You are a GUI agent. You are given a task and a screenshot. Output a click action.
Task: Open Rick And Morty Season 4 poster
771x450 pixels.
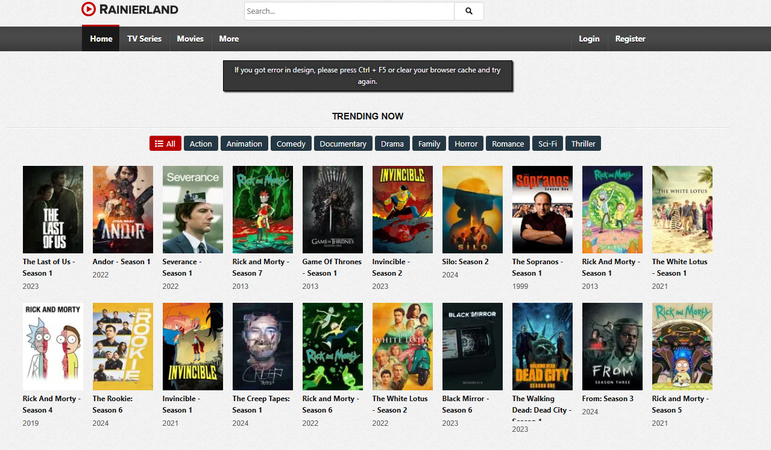[53, 346]
